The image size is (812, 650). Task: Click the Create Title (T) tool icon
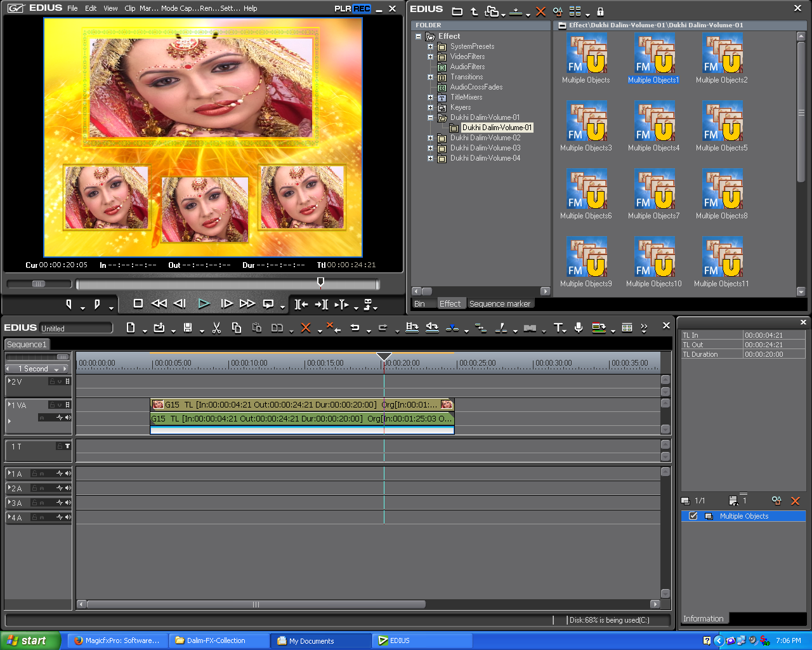click(558, 328)
